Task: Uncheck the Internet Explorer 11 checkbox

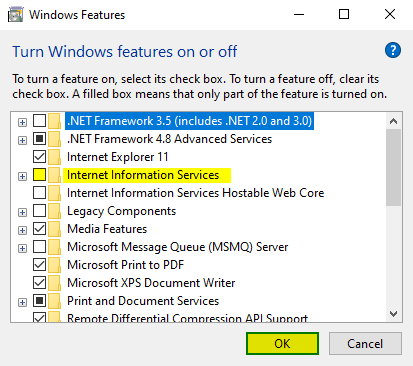Action: pos(39,157)
